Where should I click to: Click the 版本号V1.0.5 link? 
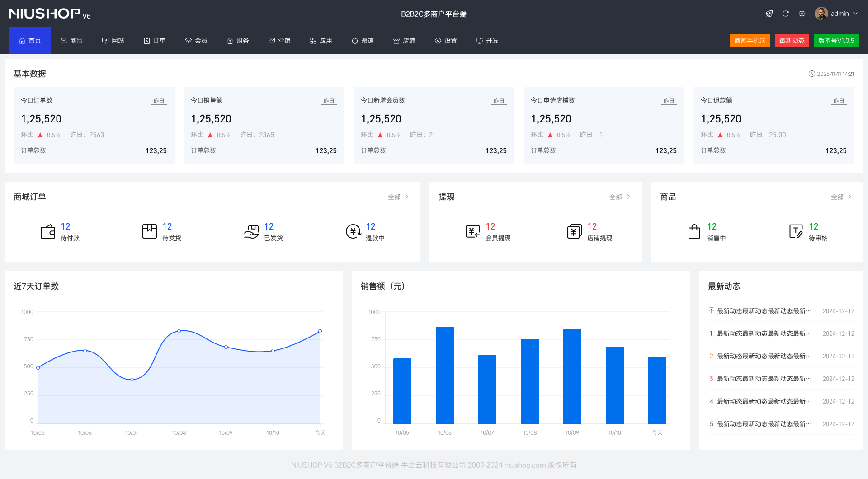coord(836,40)
